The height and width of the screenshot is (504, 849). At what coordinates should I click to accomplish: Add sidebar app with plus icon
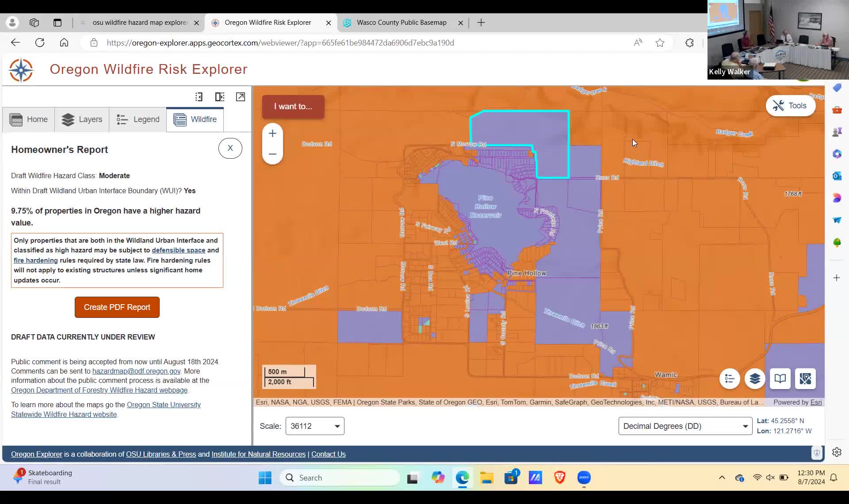click(x=837, y=278)
